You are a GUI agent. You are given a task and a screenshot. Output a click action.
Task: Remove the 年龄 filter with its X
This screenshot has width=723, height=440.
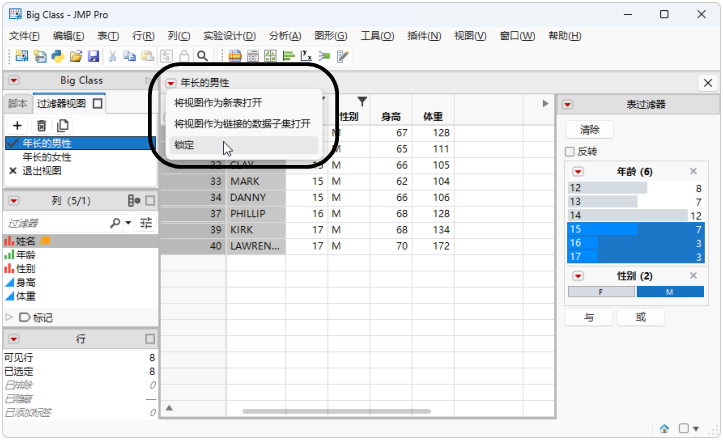pos(693,172)
